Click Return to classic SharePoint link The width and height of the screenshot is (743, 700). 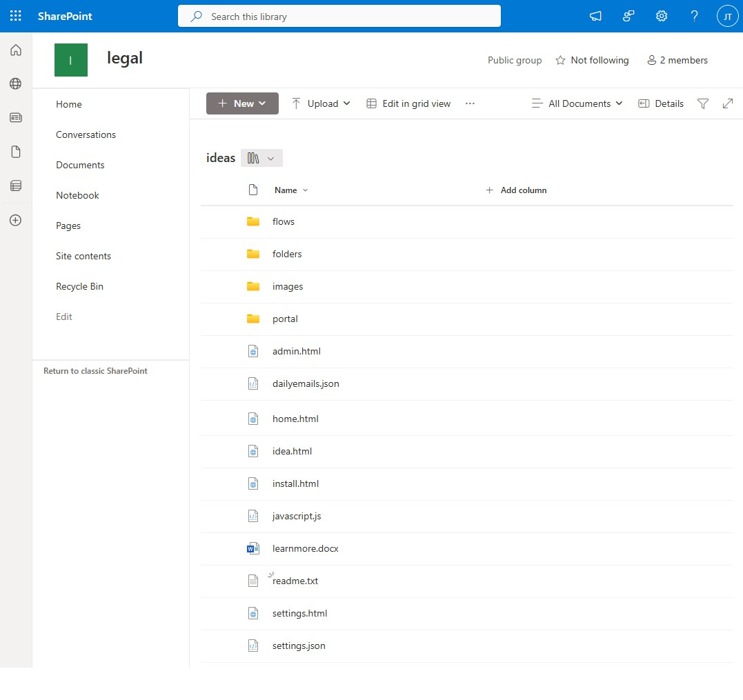tap(95, 371)
